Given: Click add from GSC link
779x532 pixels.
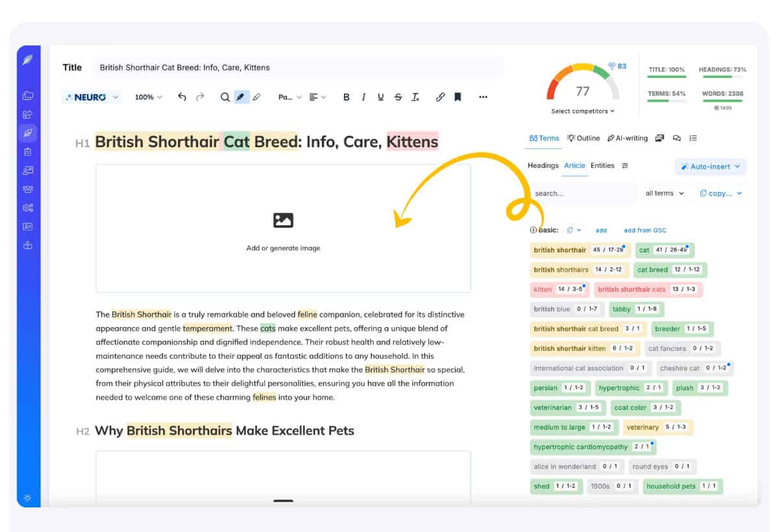Looking at the screenshot, I should coord(645,230).
